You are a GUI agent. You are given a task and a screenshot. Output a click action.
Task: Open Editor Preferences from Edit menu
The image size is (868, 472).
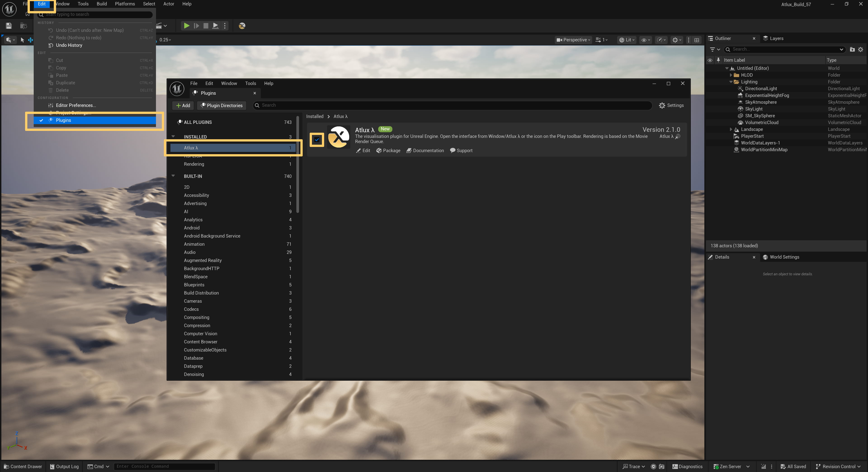pos(76,105)
